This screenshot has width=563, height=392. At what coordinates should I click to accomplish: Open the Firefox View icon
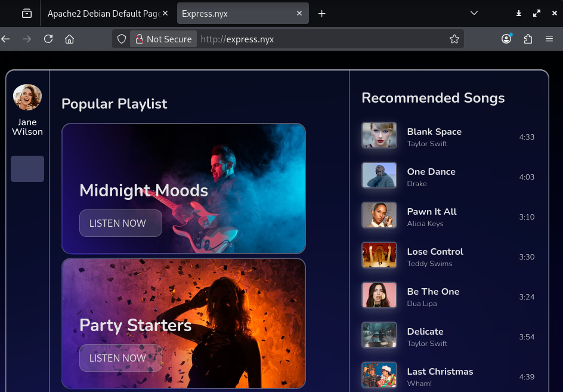pos(27,13)
